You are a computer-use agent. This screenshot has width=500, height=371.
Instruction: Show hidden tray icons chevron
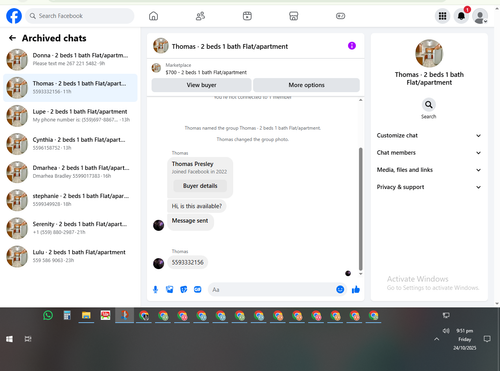[x=437, y=339]
